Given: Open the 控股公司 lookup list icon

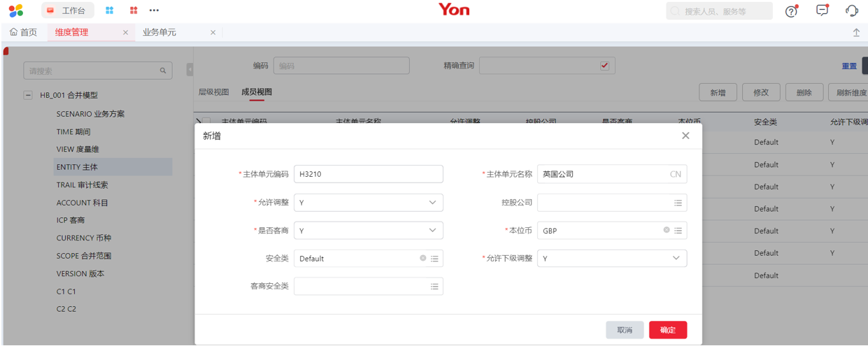Looking at the screenshot, I should pyautogui.click(x=678, y=203).
